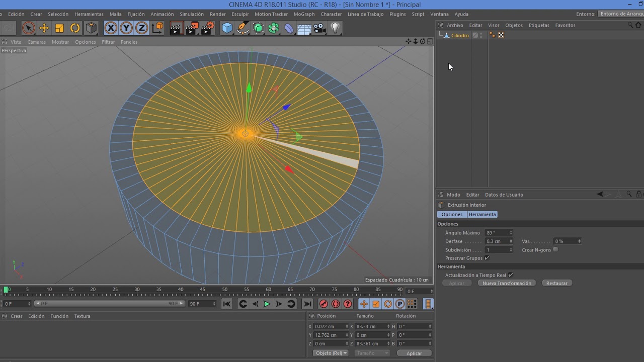Go to start of animation
The image size is (644, 362).
[x=227, y=304]
